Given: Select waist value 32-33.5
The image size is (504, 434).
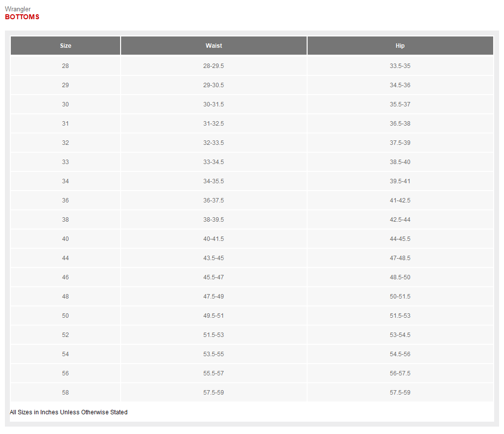Looking at the screenshot, I should [214, 143].
